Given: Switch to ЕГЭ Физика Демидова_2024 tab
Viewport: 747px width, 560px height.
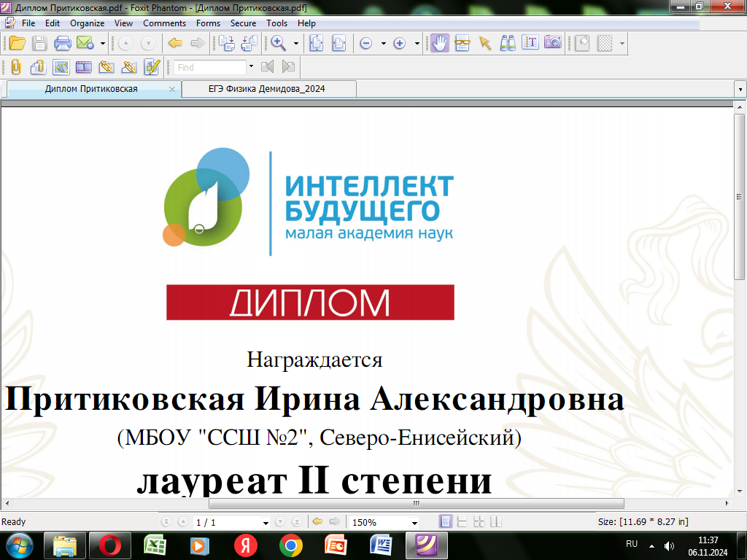Looking at the screenshot, I should click(x=267, y=89).
